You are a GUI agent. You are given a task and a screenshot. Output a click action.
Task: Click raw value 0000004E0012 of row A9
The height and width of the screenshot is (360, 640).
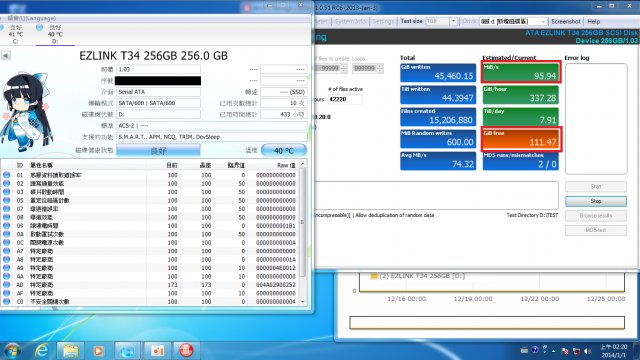pos(276,268)
